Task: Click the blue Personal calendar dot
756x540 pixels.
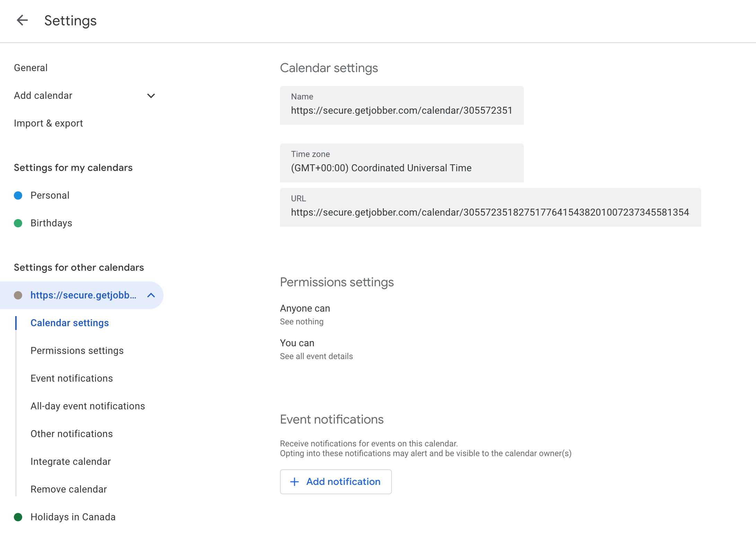Action: tap(18, 195)
